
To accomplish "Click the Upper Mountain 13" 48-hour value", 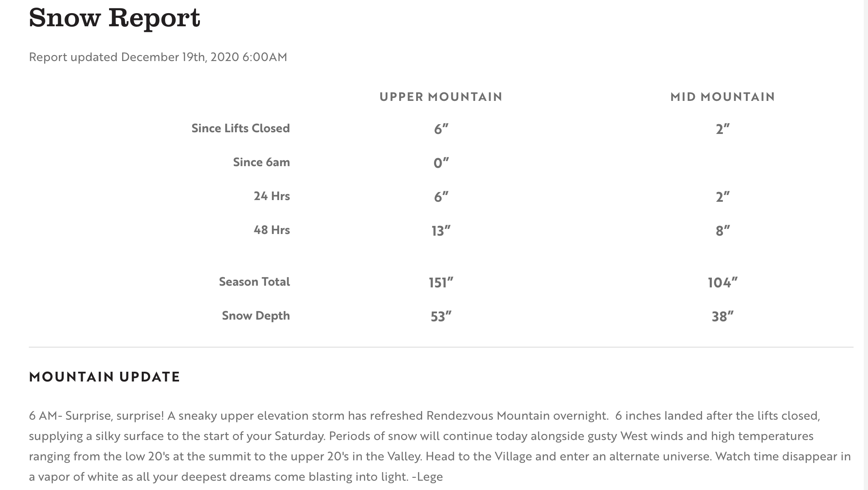I will [x=441, y=231].
